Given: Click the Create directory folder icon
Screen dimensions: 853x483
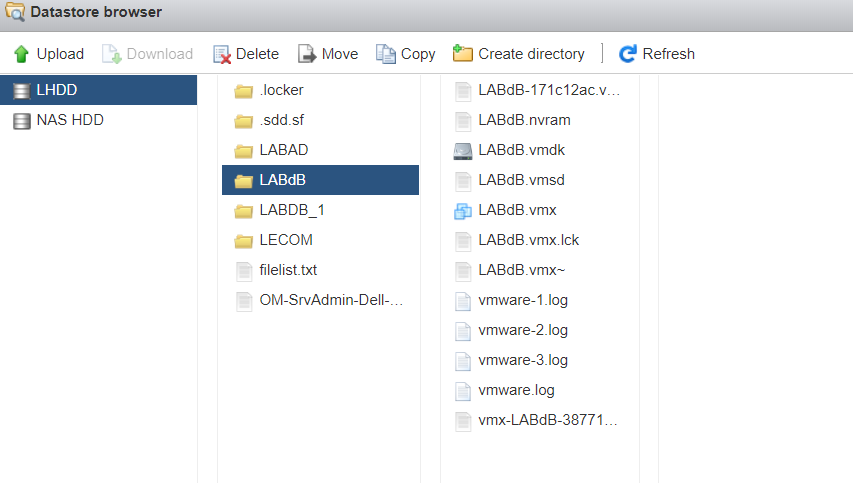Looking at the screenshot, I should click(x=462, y=53).
